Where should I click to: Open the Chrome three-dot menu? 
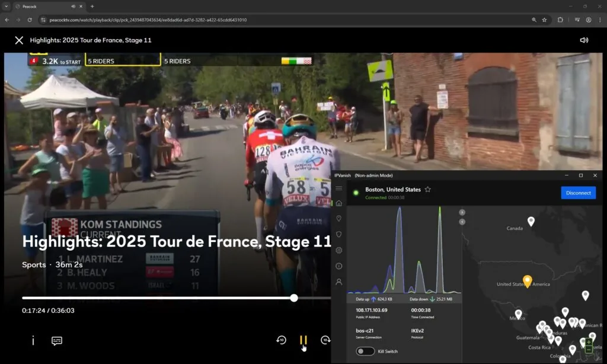pos(600,20)
